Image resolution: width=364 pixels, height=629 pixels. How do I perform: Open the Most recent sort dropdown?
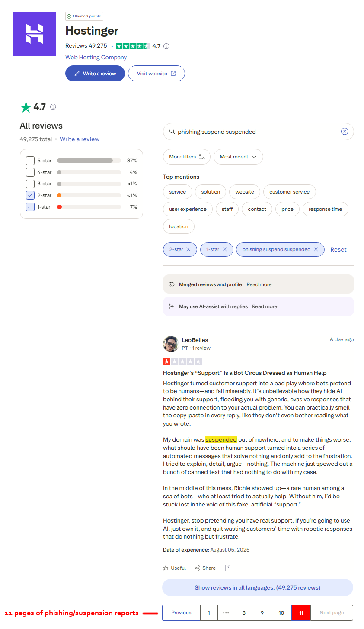[x=238, y=157]
